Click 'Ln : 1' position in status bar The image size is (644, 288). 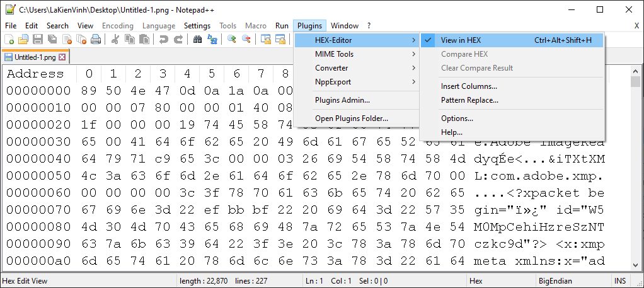click(x=314, y=281)
